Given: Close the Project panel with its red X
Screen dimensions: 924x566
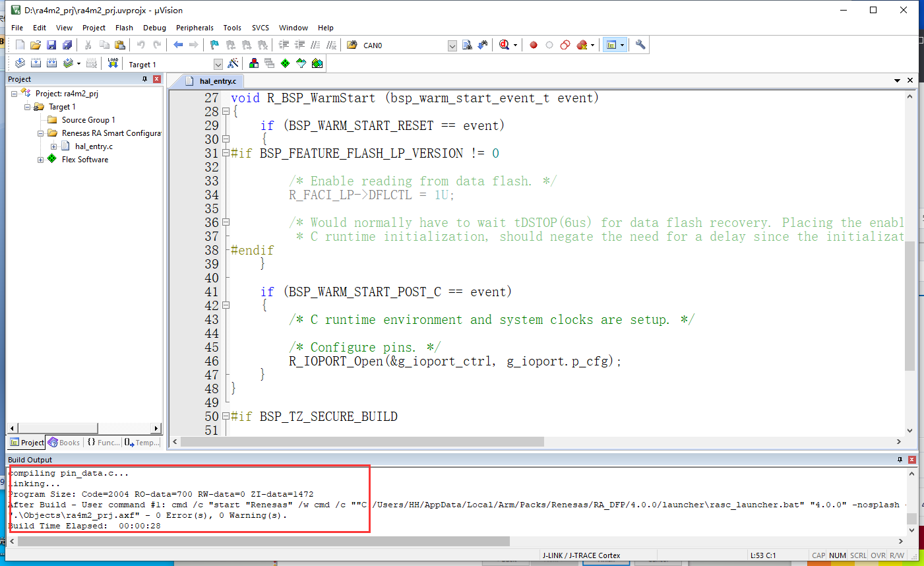Looking at the screenshot, I should pyautogui.click(x=157, y=79).
